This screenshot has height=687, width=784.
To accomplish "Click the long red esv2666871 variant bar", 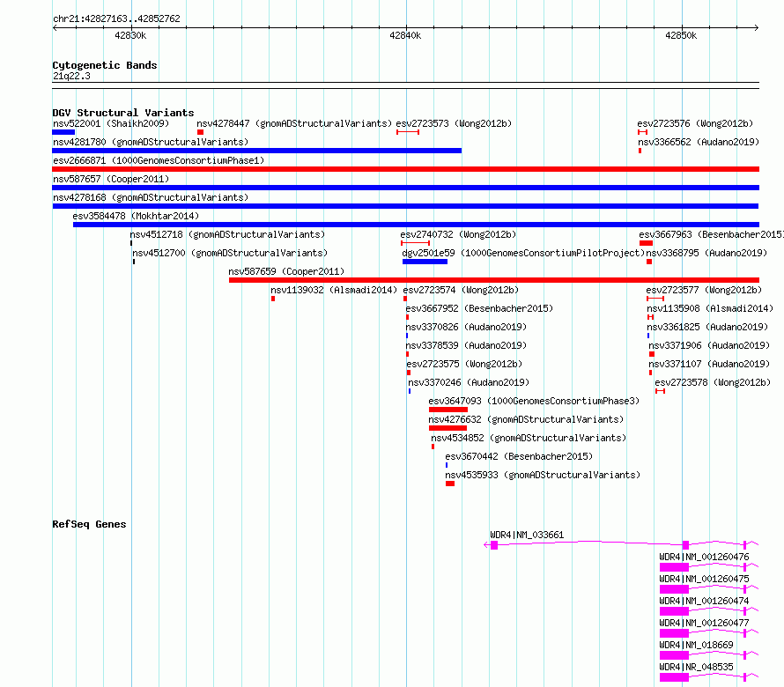I will (405, 169).
